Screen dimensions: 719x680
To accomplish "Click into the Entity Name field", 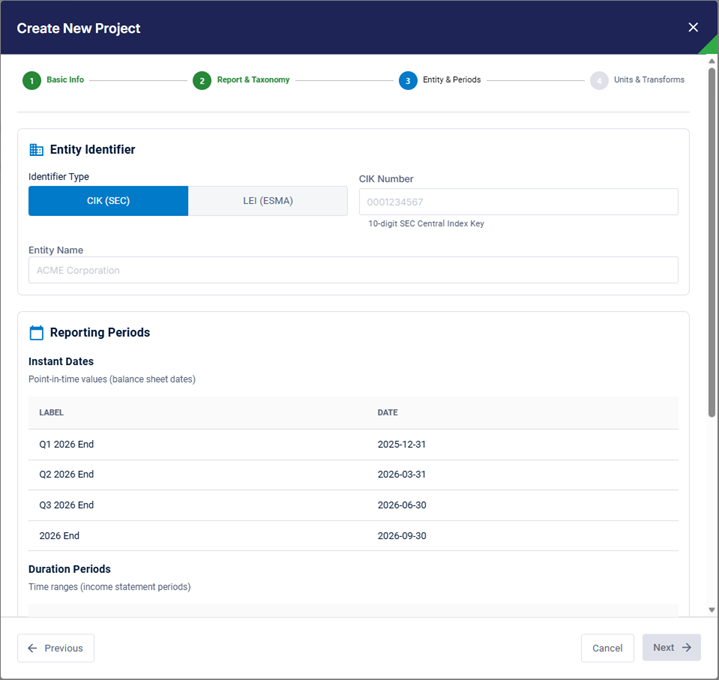I will pyautogui.click(x=353, y=270).
